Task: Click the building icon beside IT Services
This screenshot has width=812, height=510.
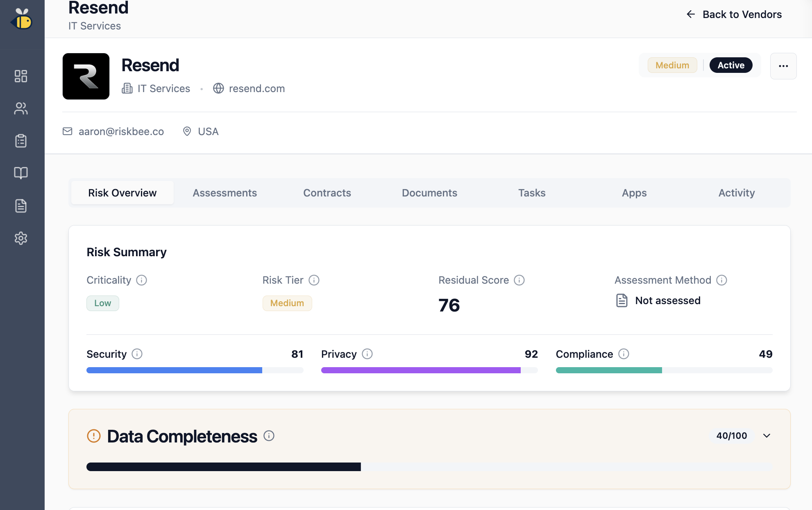Action: pos(127,88)
